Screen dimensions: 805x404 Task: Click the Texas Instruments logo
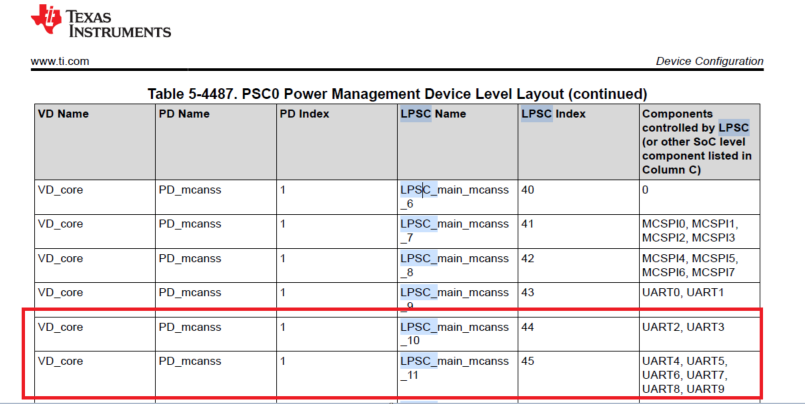coord(100,22)
